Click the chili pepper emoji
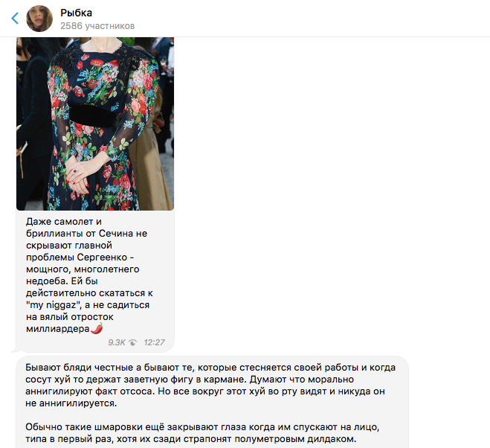490x448 pixels. [97, 328]
